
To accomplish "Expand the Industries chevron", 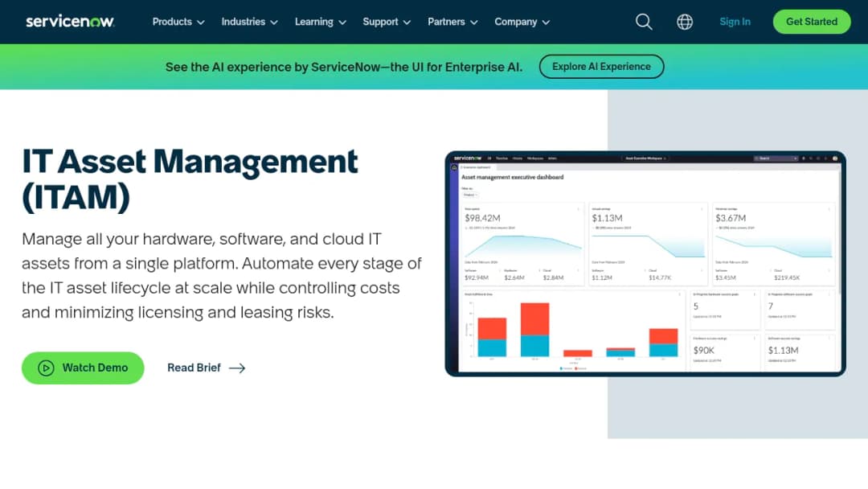I will 274,23.
